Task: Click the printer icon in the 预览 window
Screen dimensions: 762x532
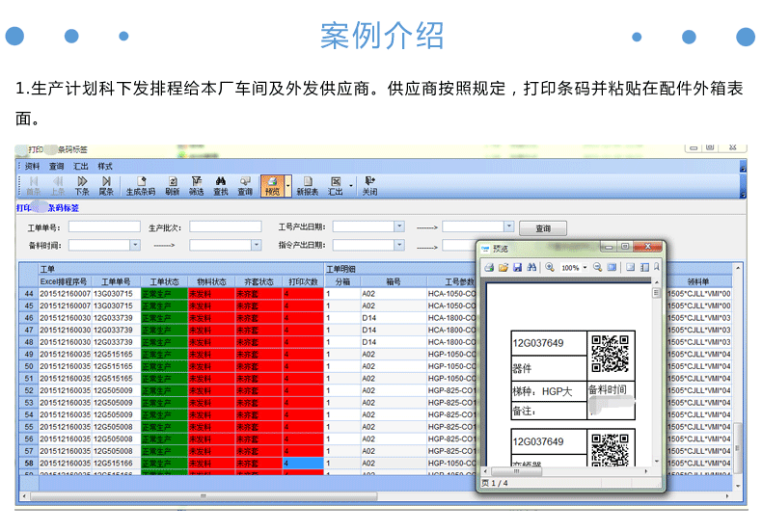Action: [x=489, y=267]
